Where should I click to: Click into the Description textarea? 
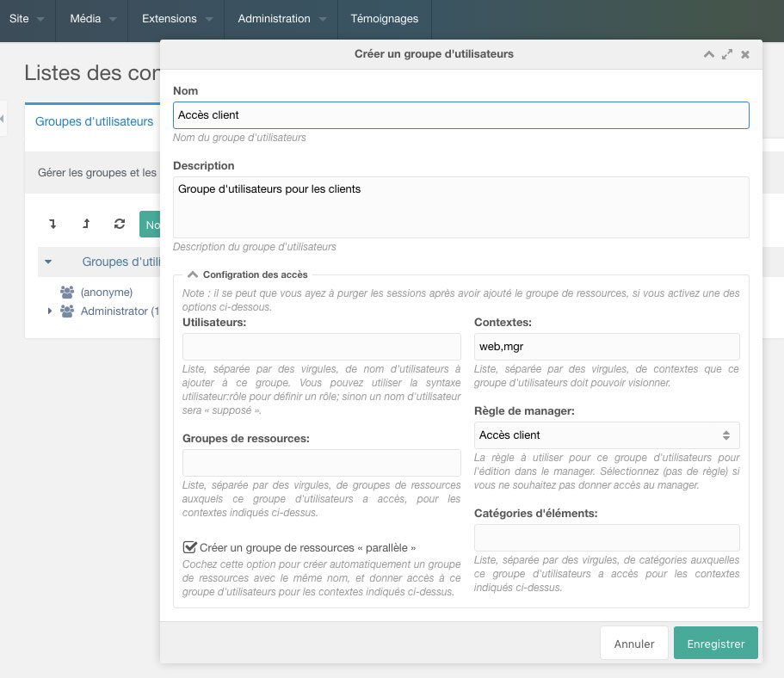click(461, 207)
